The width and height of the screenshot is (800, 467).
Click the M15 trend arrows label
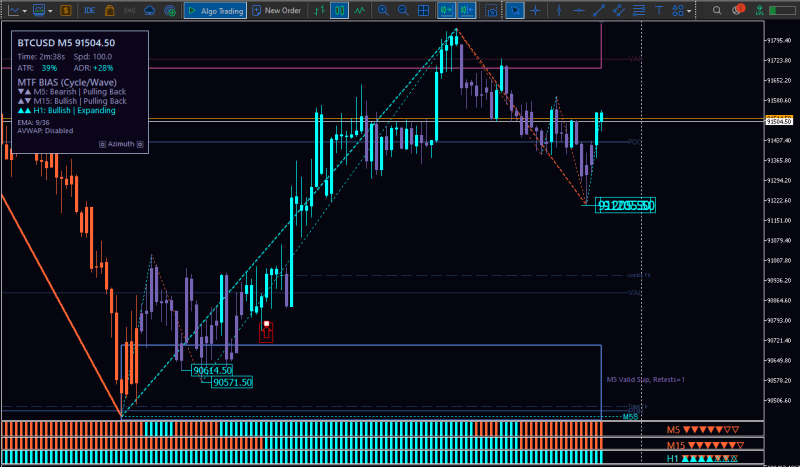pyautogui.click(x=705, y=445)
